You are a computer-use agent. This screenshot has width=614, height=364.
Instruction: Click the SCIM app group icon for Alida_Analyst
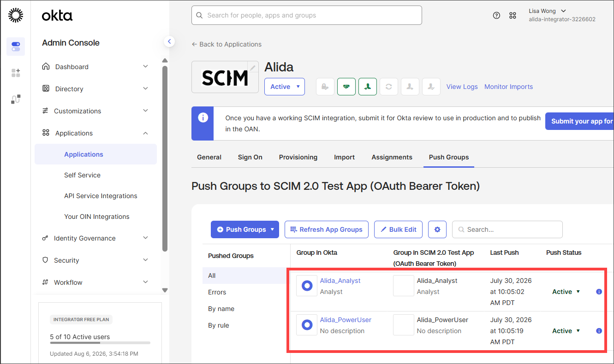404,286
